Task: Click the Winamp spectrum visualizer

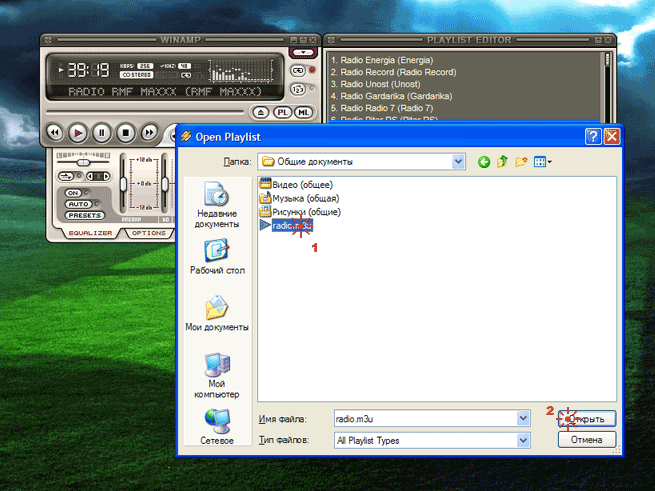Action: coord(241,70)
